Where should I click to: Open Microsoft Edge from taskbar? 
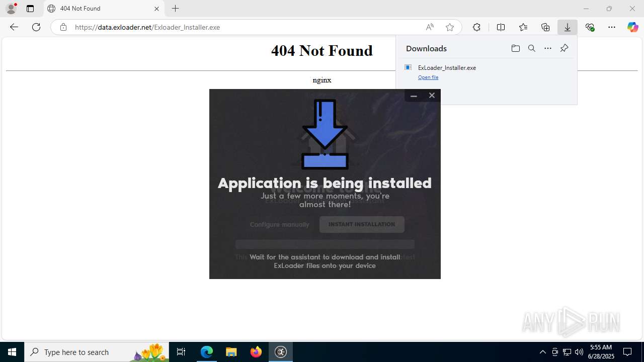(x=207, y=352)
